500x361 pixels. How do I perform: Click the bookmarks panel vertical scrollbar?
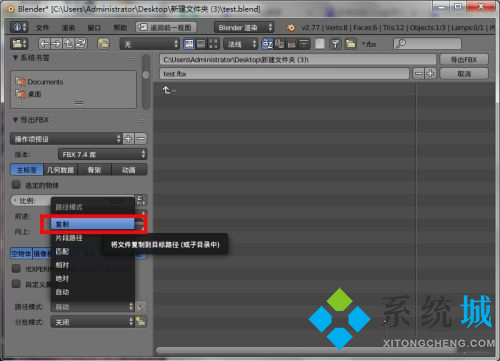(146, 82)
